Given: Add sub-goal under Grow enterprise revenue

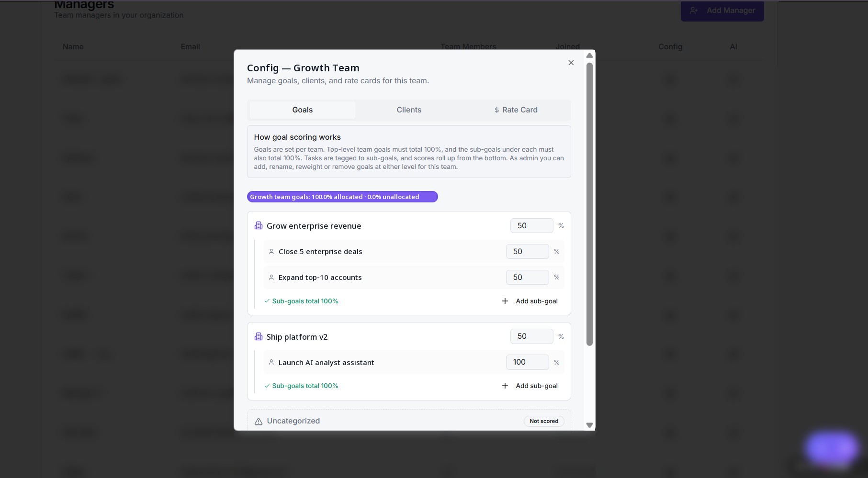Looking at the screenshot, I should [530, 301].
